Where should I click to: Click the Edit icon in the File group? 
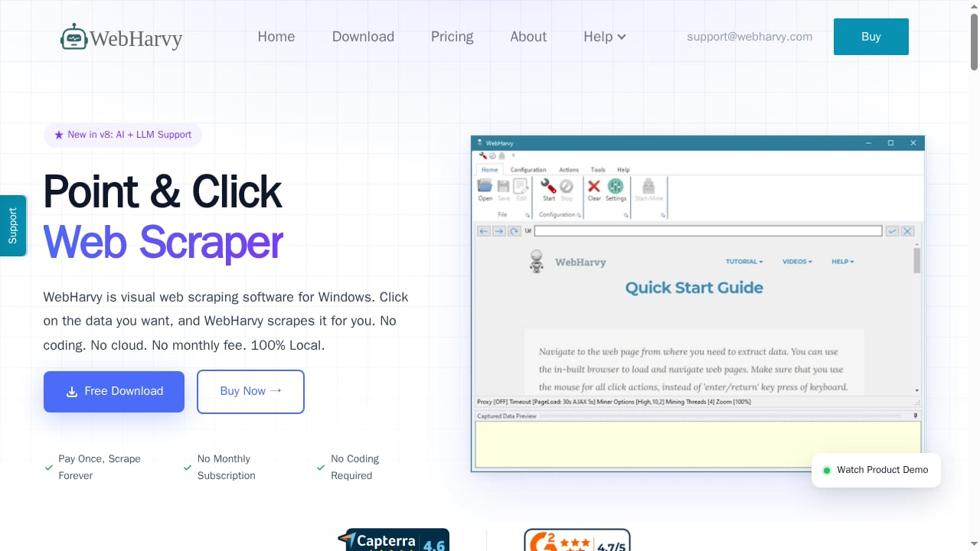[x=521, y=186]
